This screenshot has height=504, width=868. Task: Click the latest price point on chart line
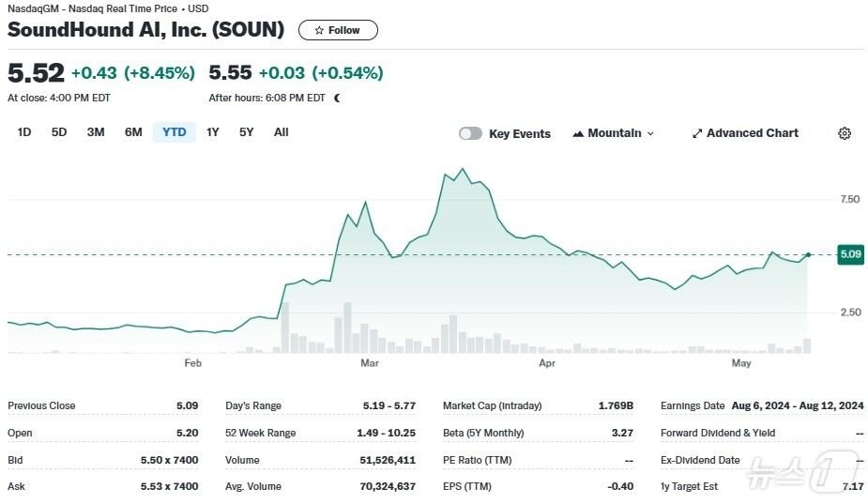(x=808, y=254)
